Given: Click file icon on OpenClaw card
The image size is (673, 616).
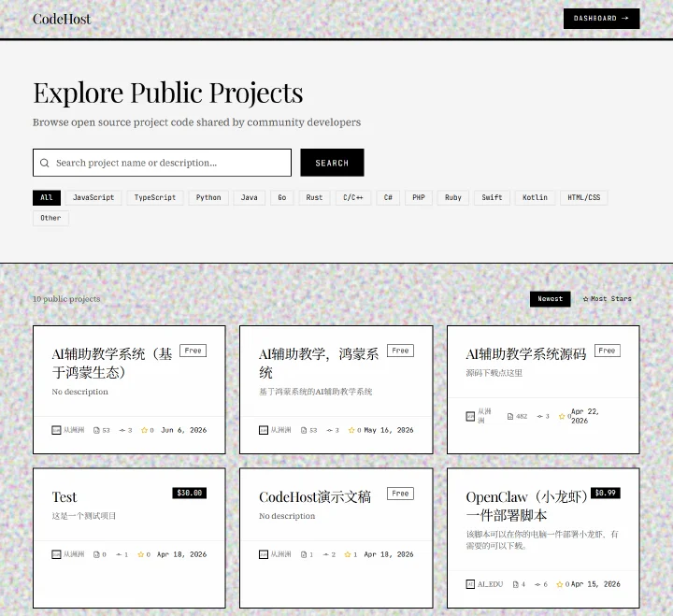Looking at the screenshot, I should click(x=516, y=584).
